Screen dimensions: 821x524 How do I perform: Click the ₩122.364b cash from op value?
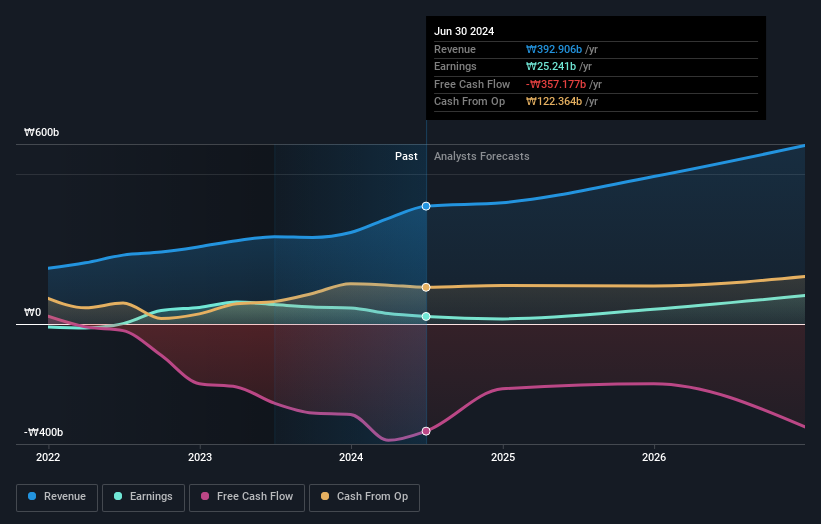point(554,102)
